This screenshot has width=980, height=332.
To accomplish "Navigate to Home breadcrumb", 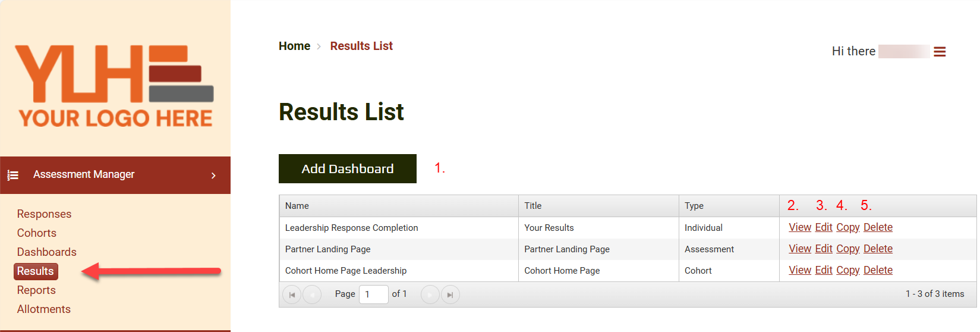I will (x=295, y=46).
